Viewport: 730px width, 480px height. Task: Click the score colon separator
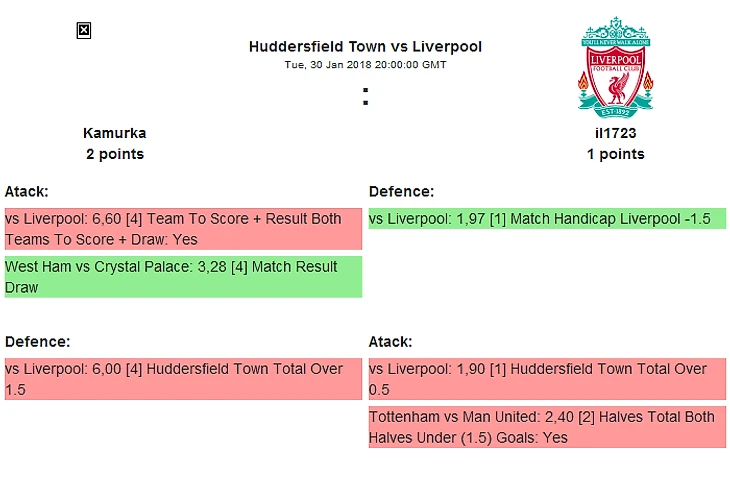(366, 97)
